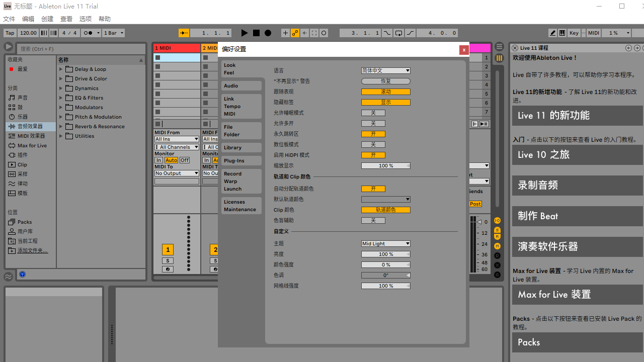The height and width of the screenshot is (362, 644).
Task: Click the 120.00 tempo field
Action: (x=28, y=33)
